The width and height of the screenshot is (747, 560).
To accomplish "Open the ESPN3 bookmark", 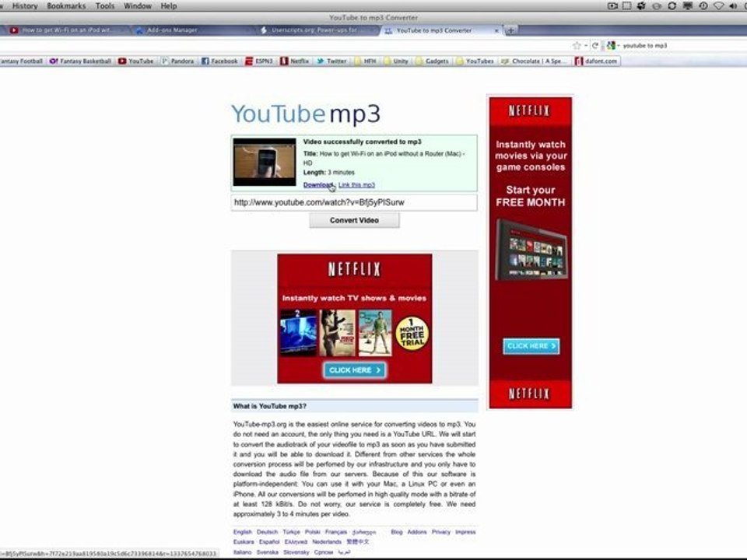I will tap(259, 61).
